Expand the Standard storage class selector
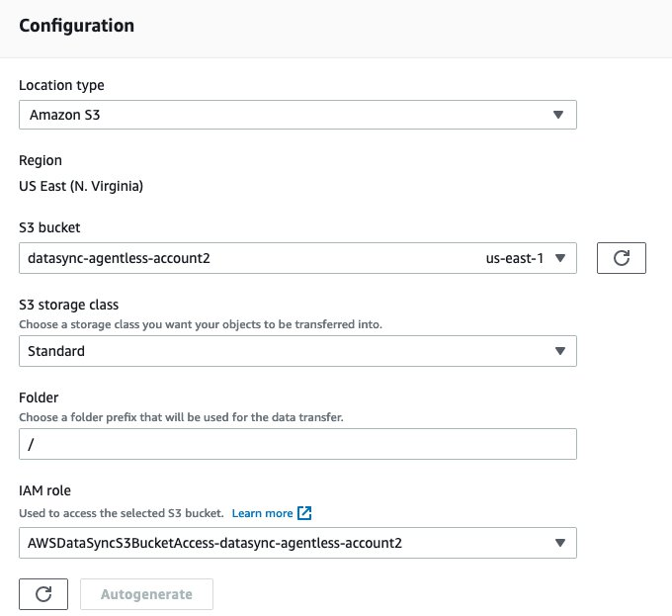Viewport: 672px width, 616px height. pos(296,351)
